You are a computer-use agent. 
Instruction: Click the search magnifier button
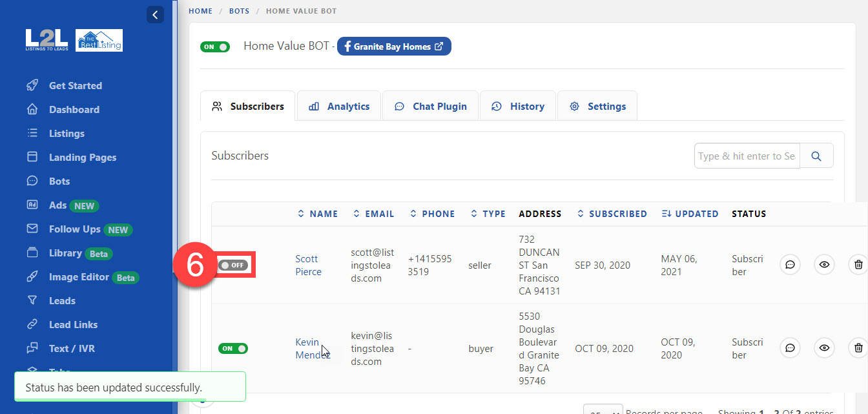[x=816, y=156]
